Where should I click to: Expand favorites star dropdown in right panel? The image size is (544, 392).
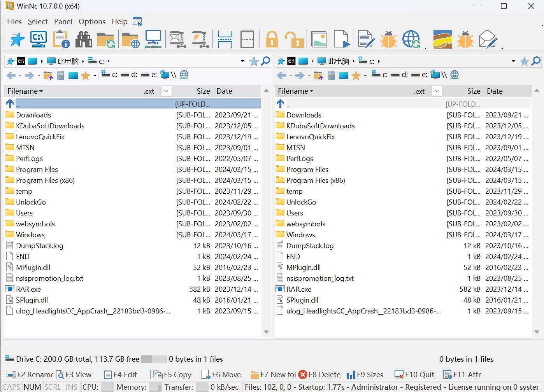365,75
